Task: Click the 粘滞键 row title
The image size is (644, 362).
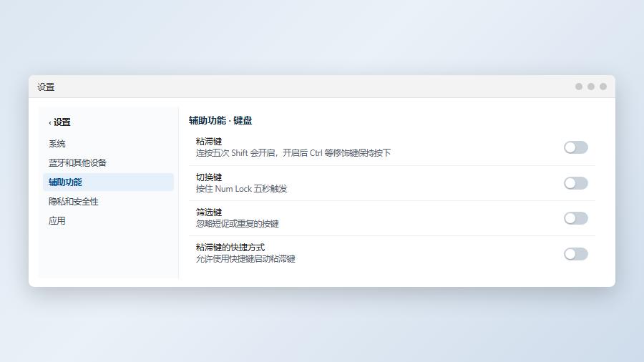Action: click(x=209, y=142)
